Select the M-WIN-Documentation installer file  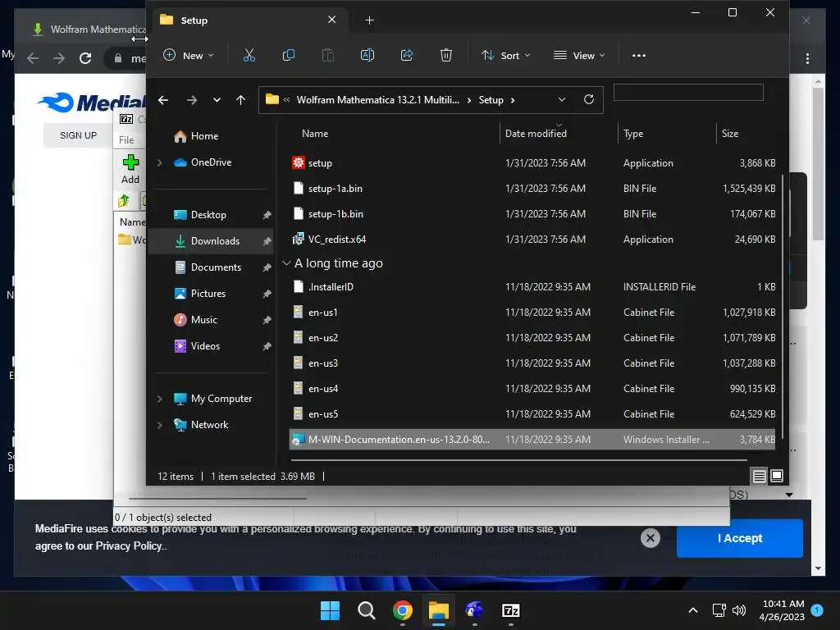(532, 440)
